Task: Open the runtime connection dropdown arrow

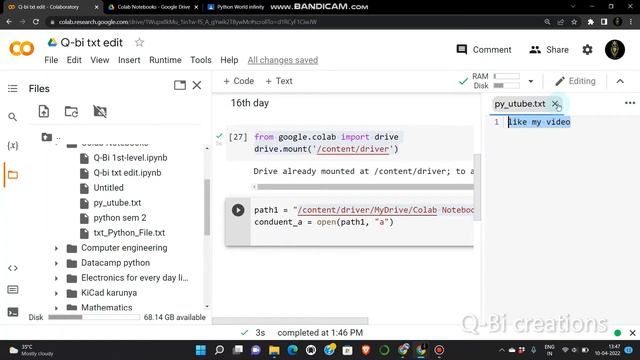Action: (x=531, y=81)
